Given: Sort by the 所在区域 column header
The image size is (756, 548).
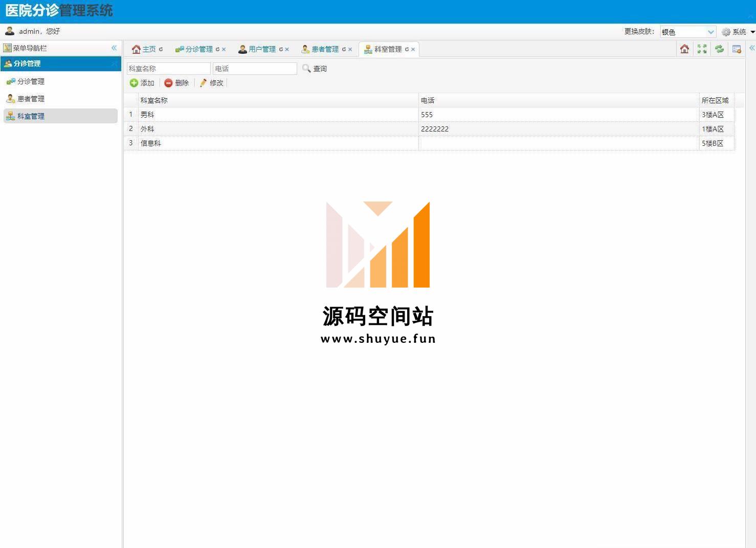Looking at the screenshot, I should tap(717, 100).
